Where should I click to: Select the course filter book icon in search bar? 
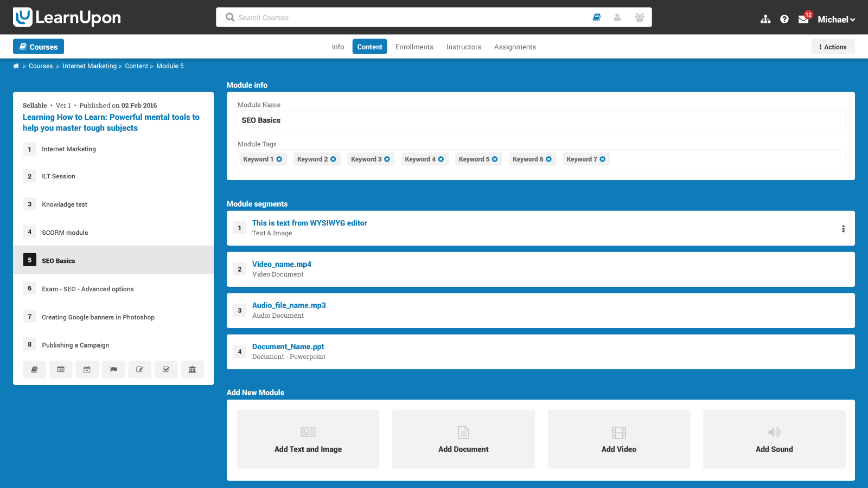click(x=597, y=17)
